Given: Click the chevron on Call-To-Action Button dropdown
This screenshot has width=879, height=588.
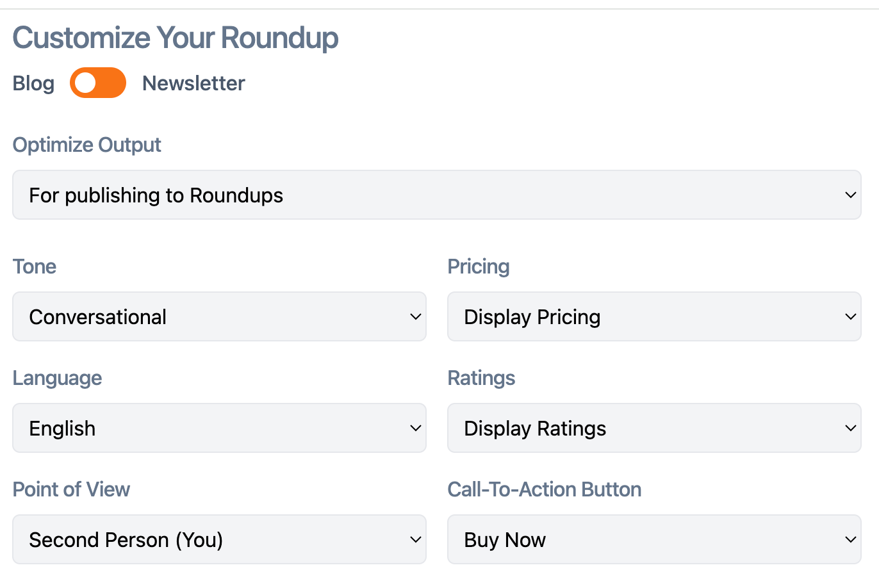Looking at the screenshot, I should 850,539.
